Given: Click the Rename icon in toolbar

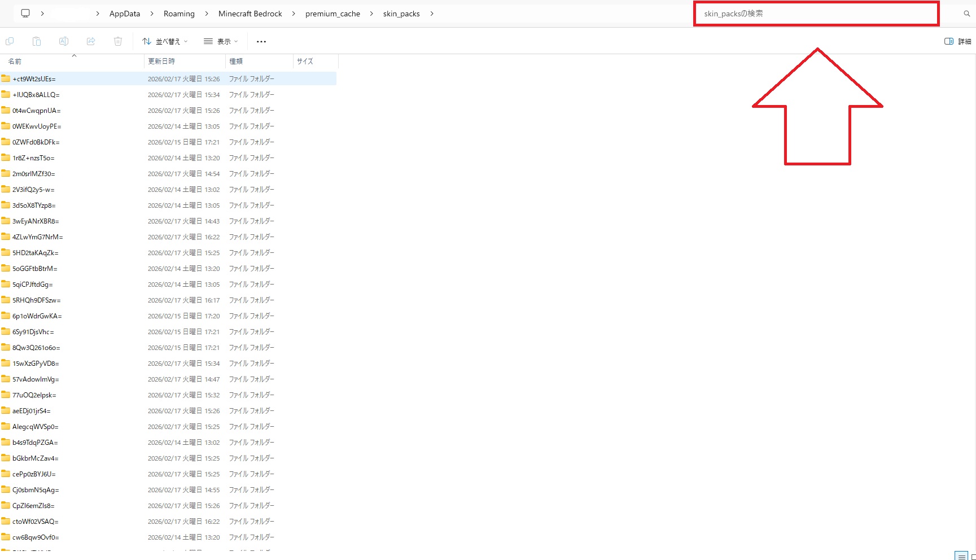Looking at the screenshot, I should pyautogui.click(x=64, y=41).
